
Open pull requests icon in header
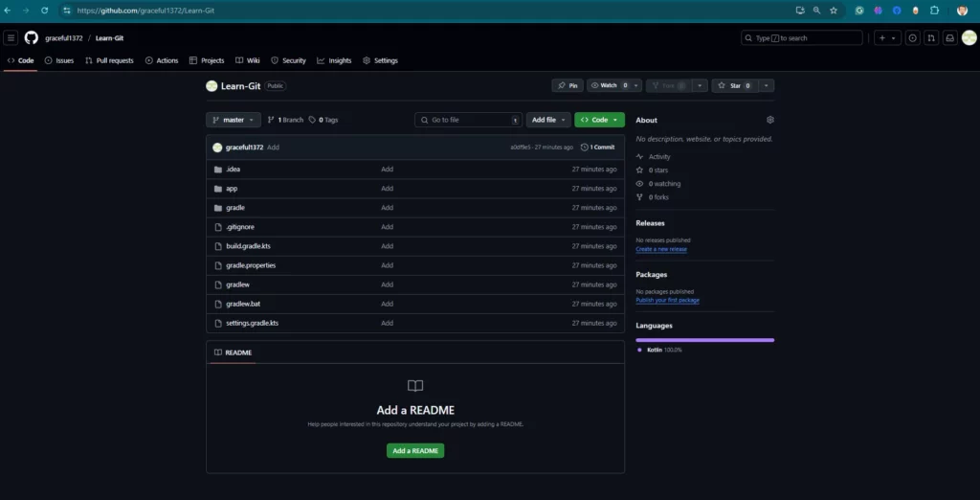(931, 38)
